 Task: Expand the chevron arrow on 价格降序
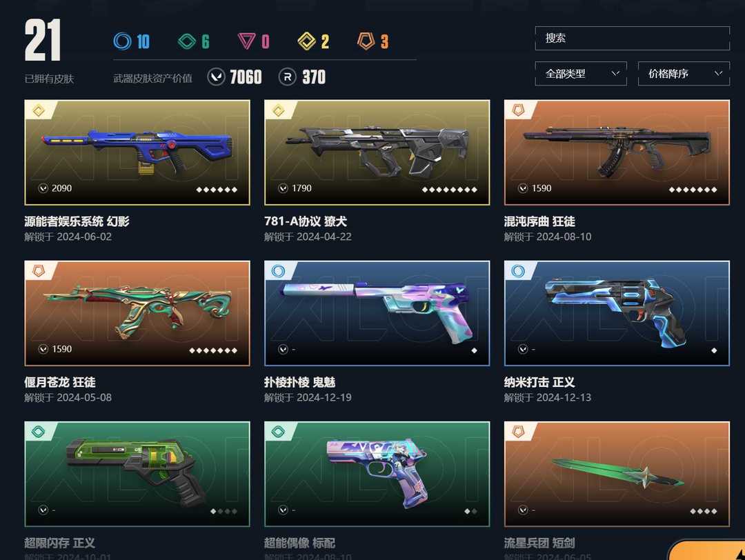718,73
